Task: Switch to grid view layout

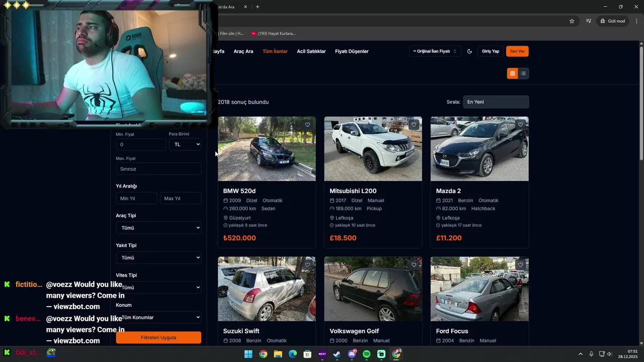Action: tap(512, 73)
